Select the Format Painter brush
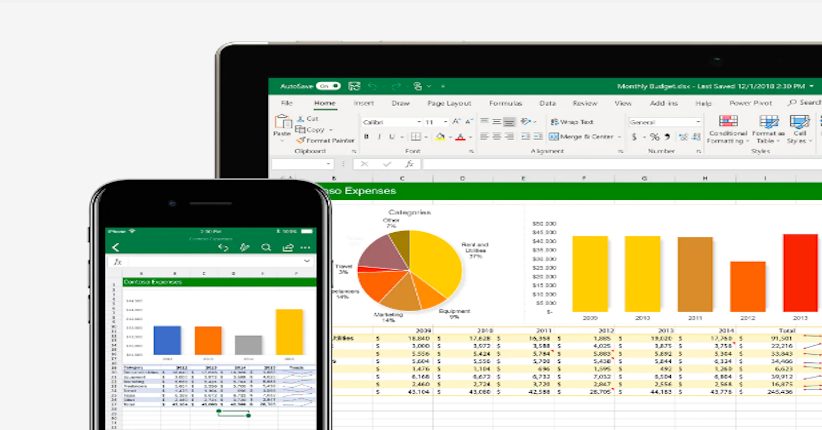Screen dimensions: 822x430 click(x=325, y=141)
